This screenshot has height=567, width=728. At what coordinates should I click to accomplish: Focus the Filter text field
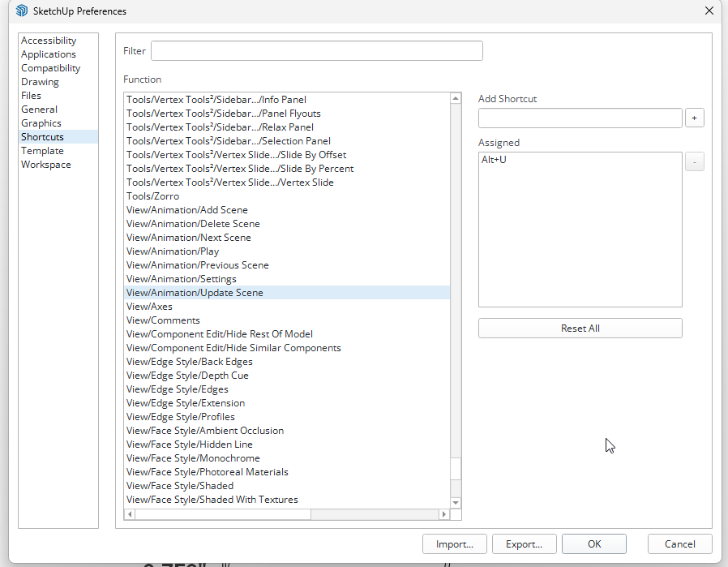[x=317, y=50]
